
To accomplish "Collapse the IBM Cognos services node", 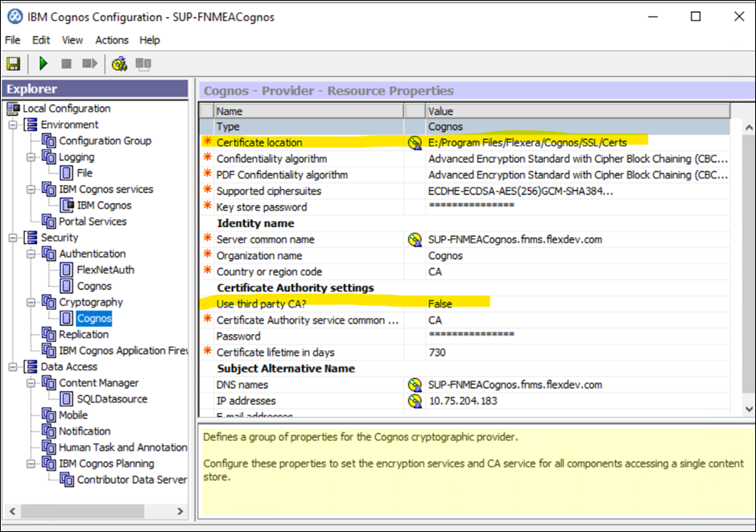I will [x=31, y=189].
